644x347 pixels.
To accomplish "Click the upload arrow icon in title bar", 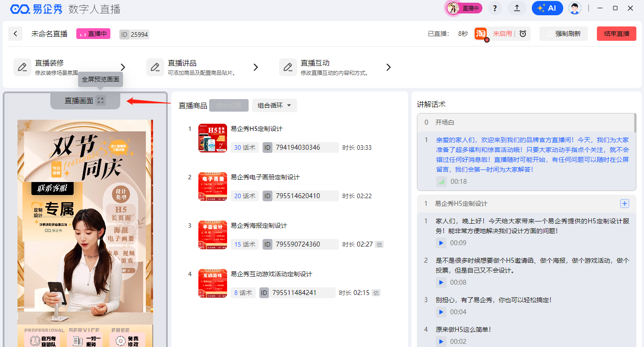I will [x=517, y=8].
